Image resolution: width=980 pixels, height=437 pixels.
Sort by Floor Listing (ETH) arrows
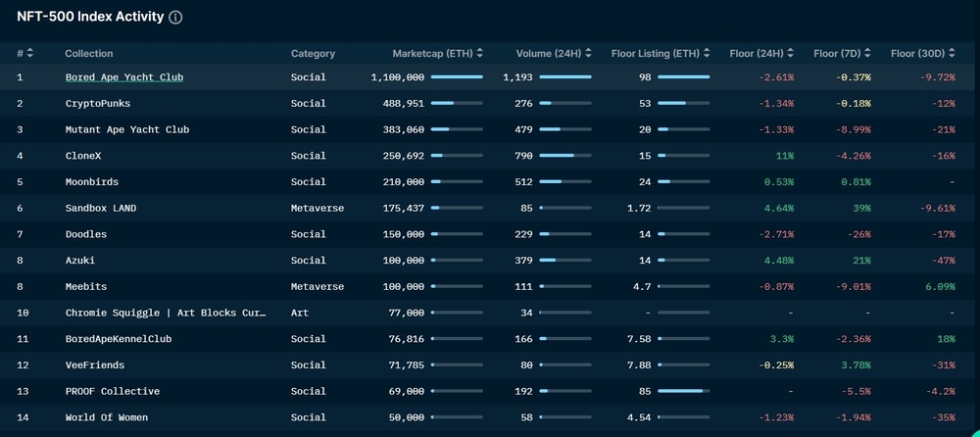click(x=707, y=53)
